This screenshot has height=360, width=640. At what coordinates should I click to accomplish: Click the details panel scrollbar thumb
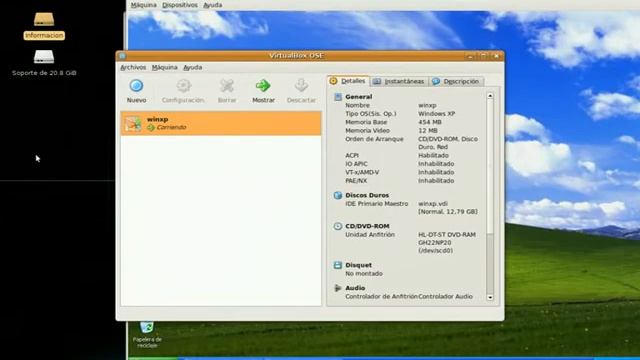pos(490,167)
